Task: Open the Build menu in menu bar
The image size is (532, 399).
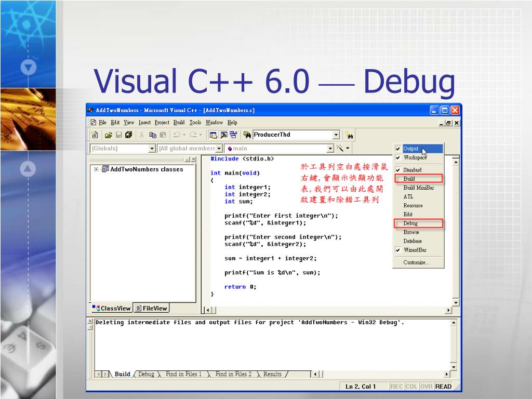Action: coord(179,123)
